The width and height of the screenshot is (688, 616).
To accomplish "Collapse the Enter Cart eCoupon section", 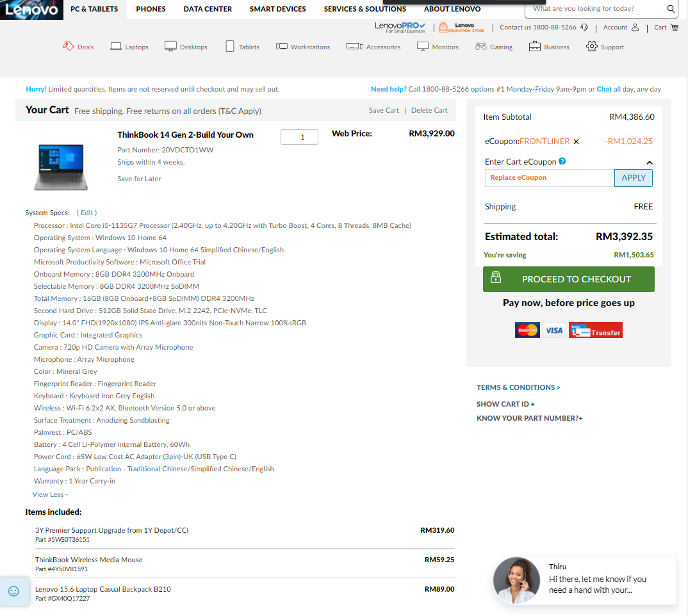I will [649, 163].
